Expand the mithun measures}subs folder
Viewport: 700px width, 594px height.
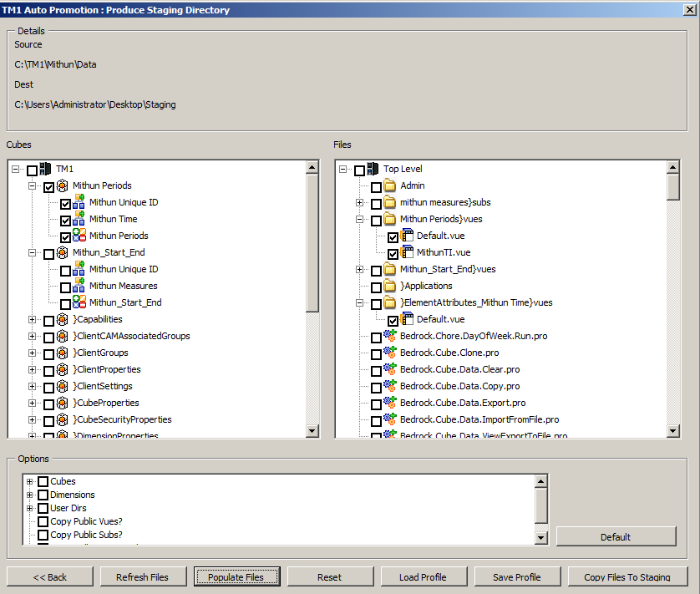click(359, 203)
